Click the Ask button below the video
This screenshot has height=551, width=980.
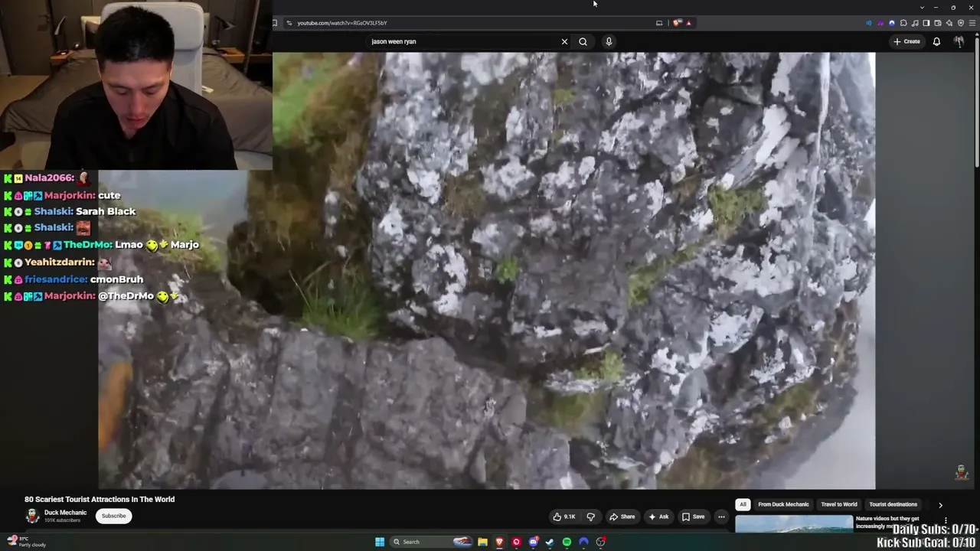pyautogui.click(x=658, y=517)
